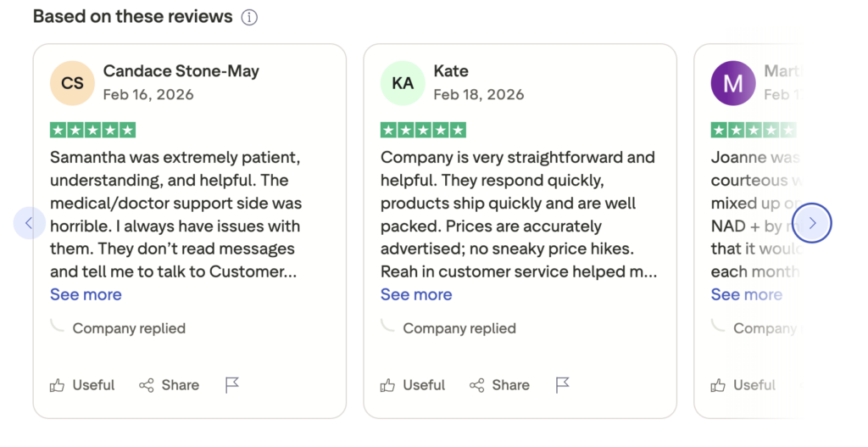Click the purple M avatar

[x=732, y=83]
